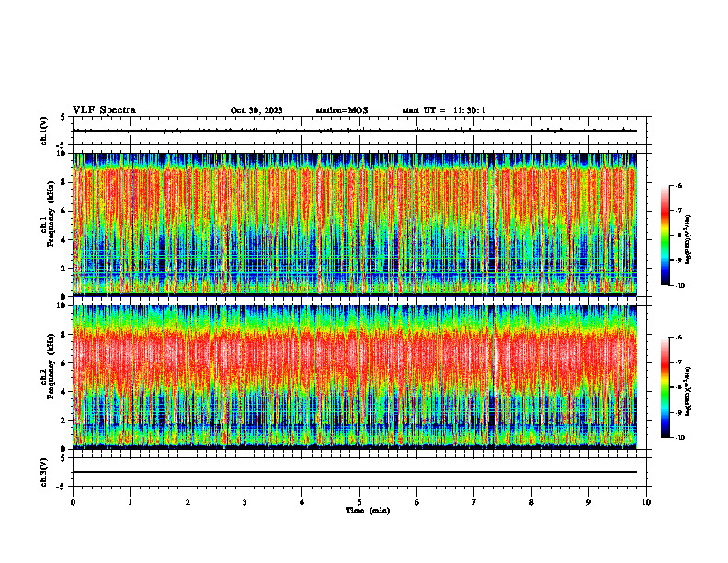Click the "-6" label on ch.1 colorbar
The width and height of the screenshot is (728, 563).
[678, 185]
